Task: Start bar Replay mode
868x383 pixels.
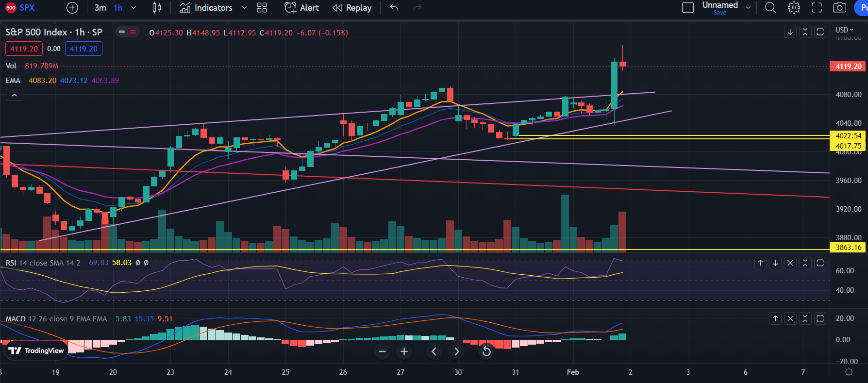Action: [x=352, y=8]
